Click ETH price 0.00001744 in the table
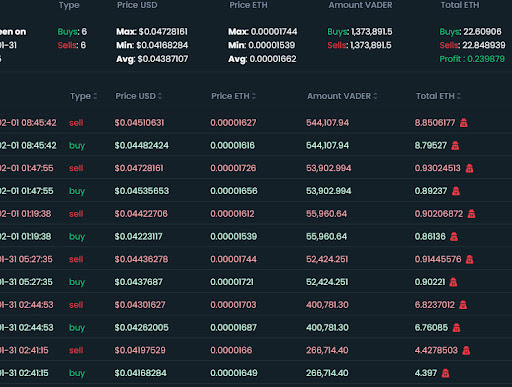This screenshot has height=387, width=512. [234, 259]
